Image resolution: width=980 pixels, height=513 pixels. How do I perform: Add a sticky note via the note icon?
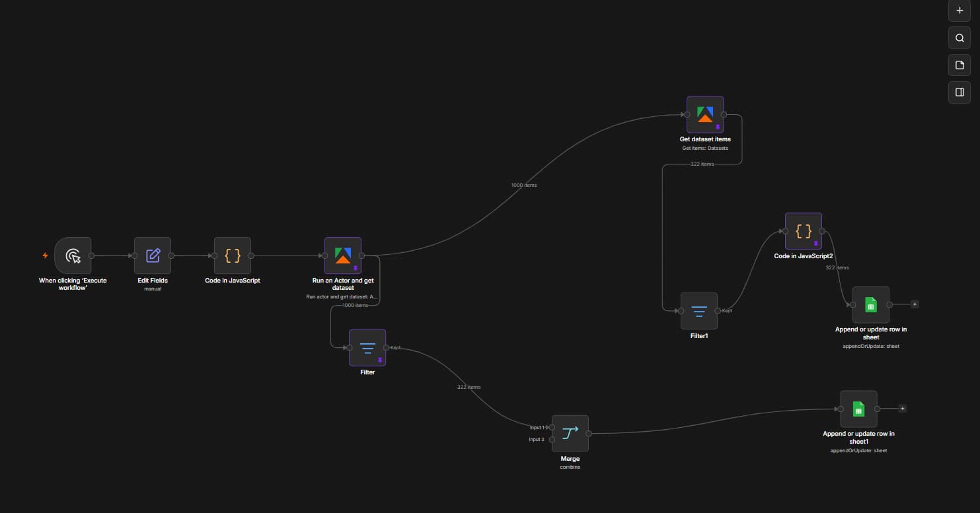(960, 65)
